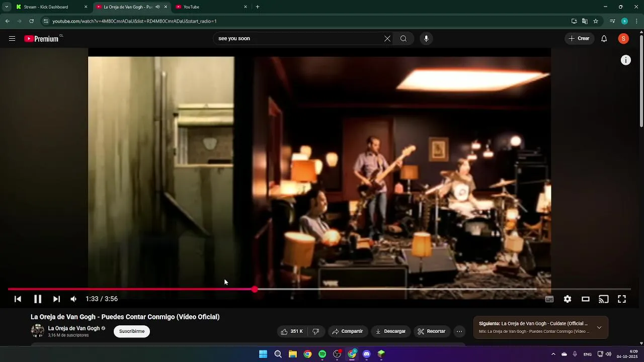Open File Explorer from taskbar

tap(293, 354)
